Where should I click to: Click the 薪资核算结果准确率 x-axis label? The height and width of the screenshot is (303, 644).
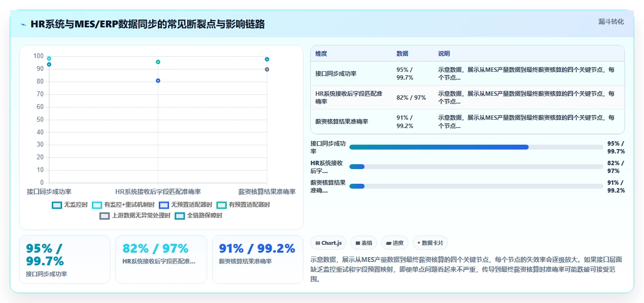pyautogui.click(x=267, y=192)
